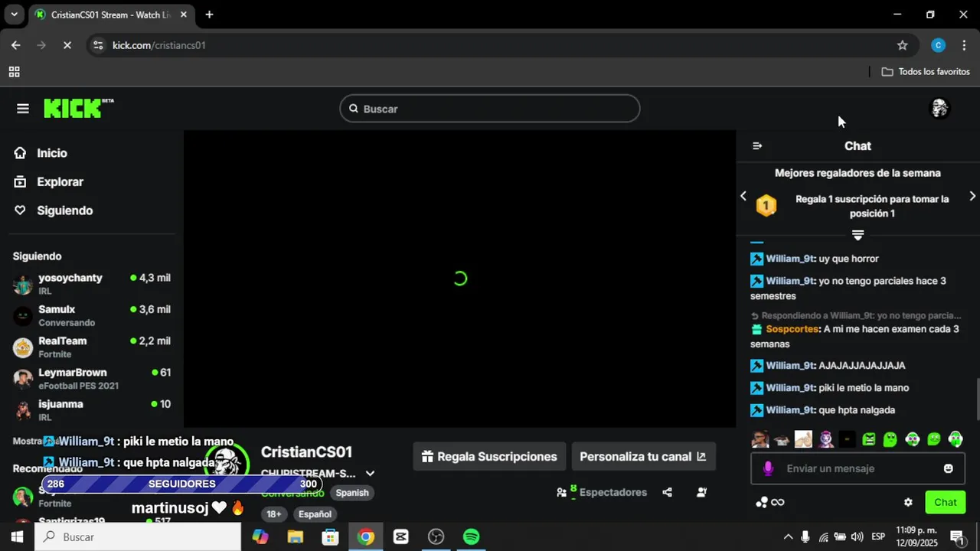Open Samulx channel
The image size is (980, 551).
pyautogui.click(x=92, y=315)
